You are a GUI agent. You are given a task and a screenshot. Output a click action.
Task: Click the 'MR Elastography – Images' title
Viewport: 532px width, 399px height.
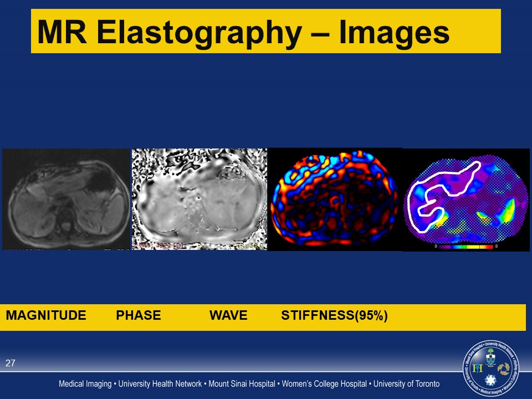click(243, 32)
